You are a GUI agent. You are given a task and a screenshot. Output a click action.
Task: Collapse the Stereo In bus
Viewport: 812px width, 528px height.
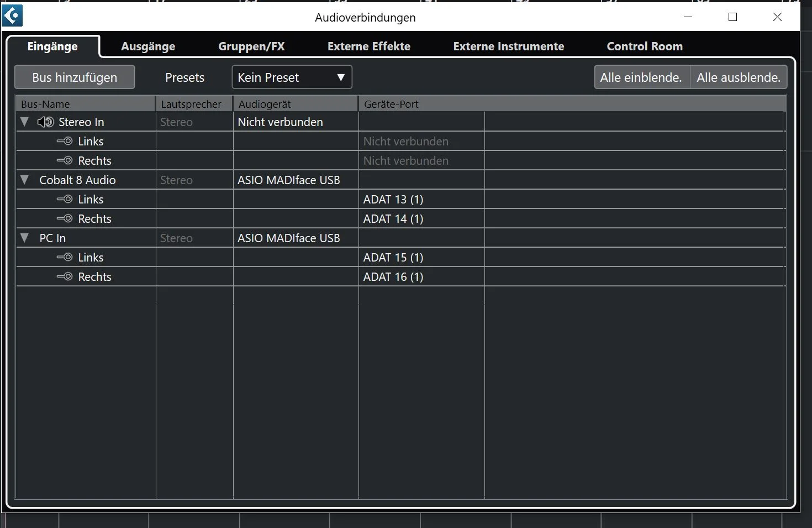[x=24, y=122]
